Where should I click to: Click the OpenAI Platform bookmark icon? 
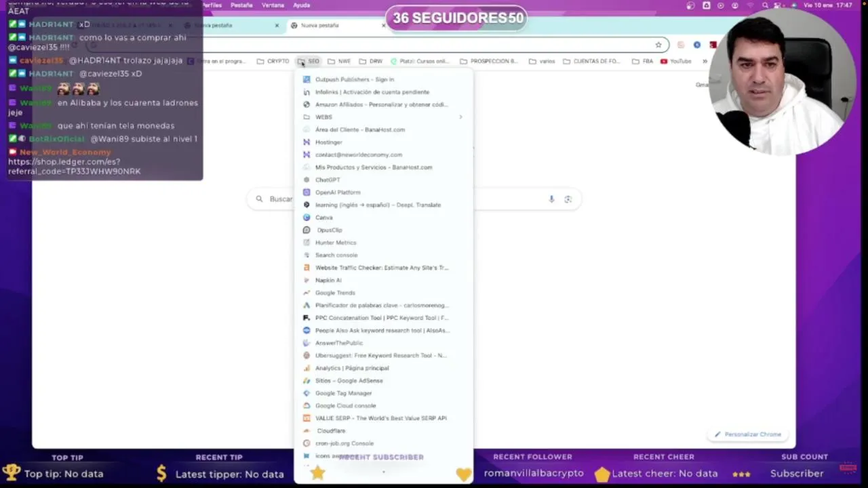(307, 192)
